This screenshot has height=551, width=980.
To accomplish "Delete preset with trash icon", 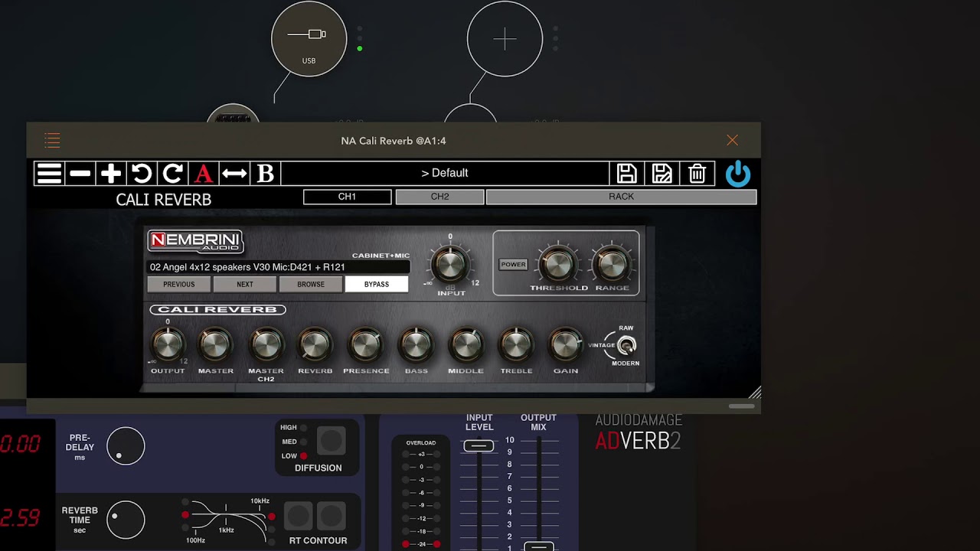I will tap(697, 173).
